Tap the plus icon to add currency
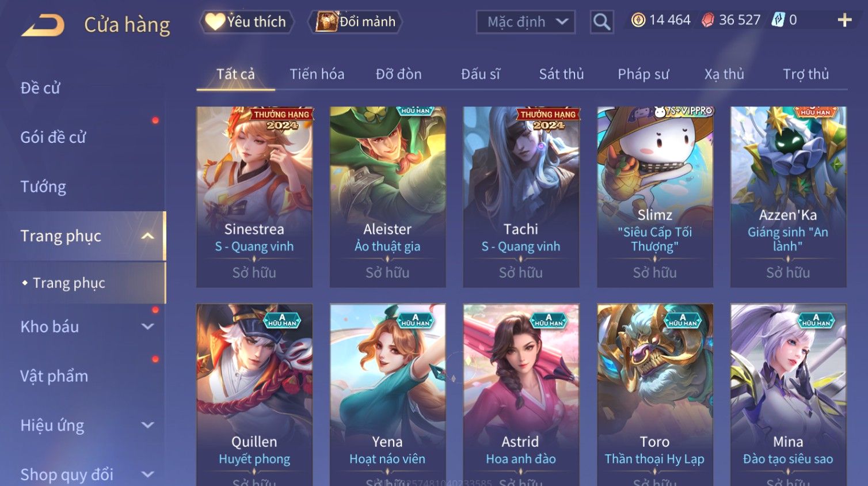868x486 pixels. coord(844,20)
